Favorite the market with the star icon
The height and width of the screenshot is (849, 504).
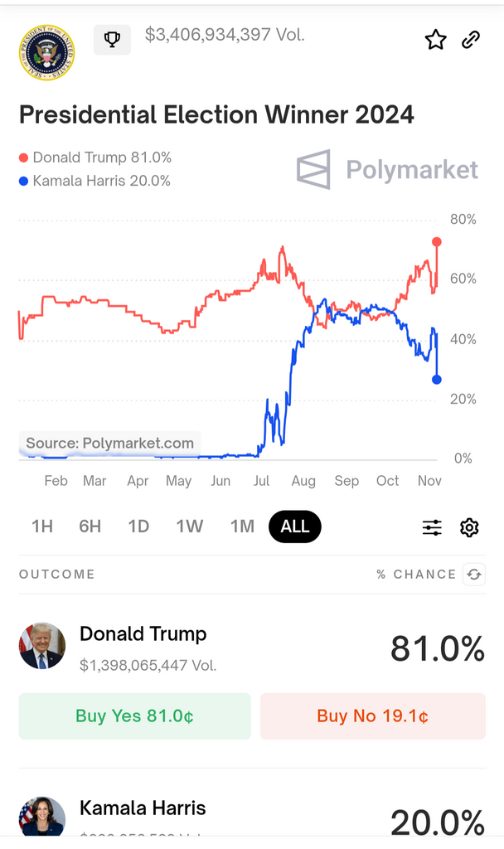pyautogui.click(x=436, y=39)
